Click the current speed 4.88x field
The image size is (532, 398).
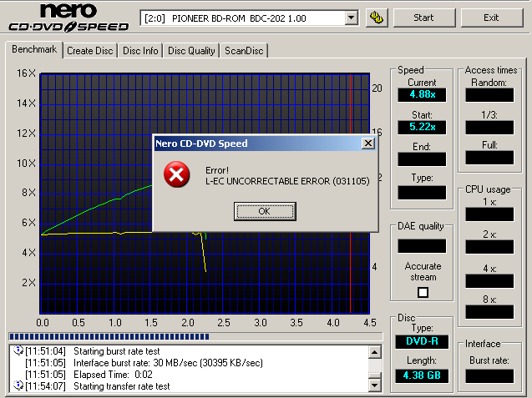pyautogui.click(x=422, y=94)
